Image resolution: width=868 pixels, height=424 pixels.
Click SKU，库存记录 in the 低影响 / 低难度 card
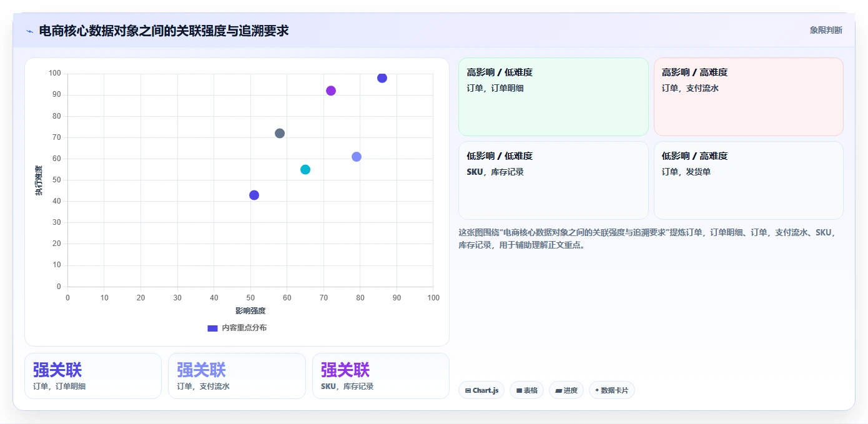(x=495, y=172)
